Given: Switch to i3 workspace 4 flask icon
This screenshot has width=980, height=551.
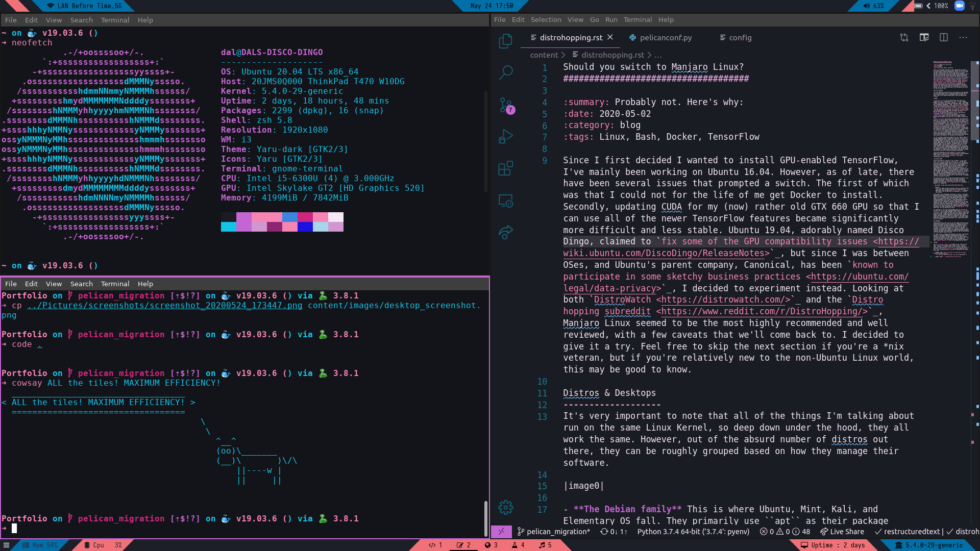Looking at the screenshot, I should (x=518, y=545).
